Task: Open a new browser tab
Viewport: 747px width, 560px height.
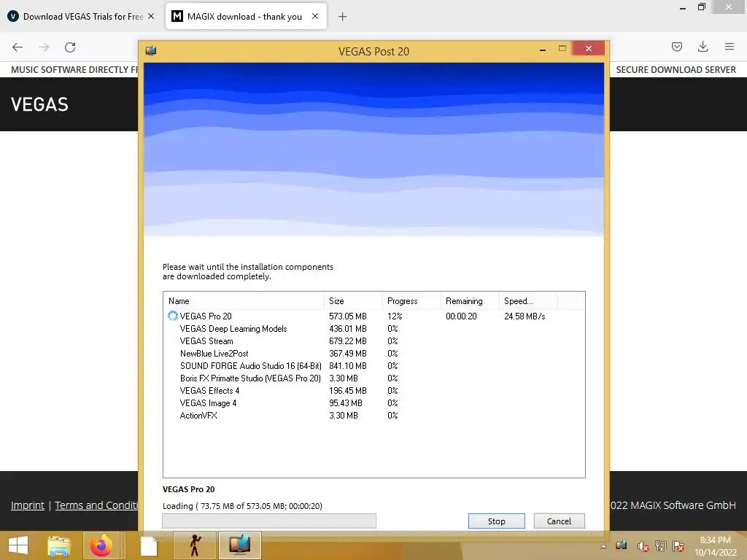Action: coord(343,17)
